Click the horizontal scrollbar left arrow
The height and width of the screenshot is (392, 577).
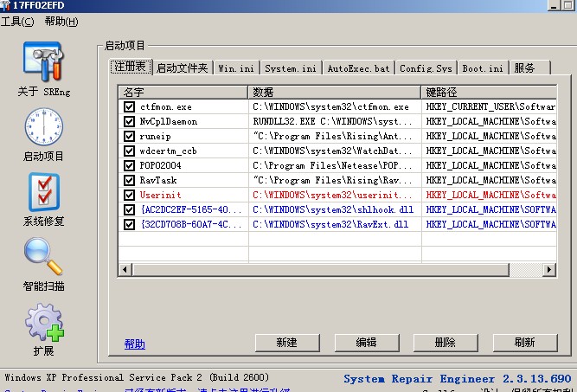125,269
